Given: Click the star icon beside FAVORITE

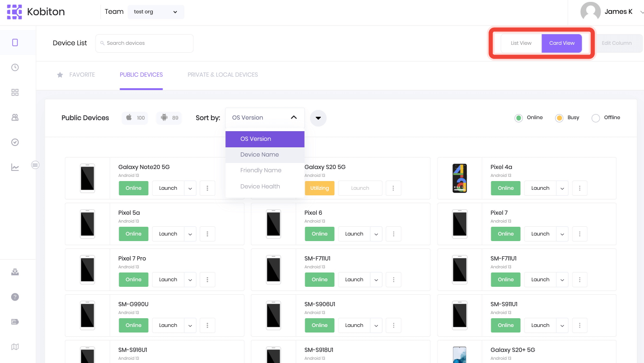Looking at the screenshot, I should click(x=60, y=74).
